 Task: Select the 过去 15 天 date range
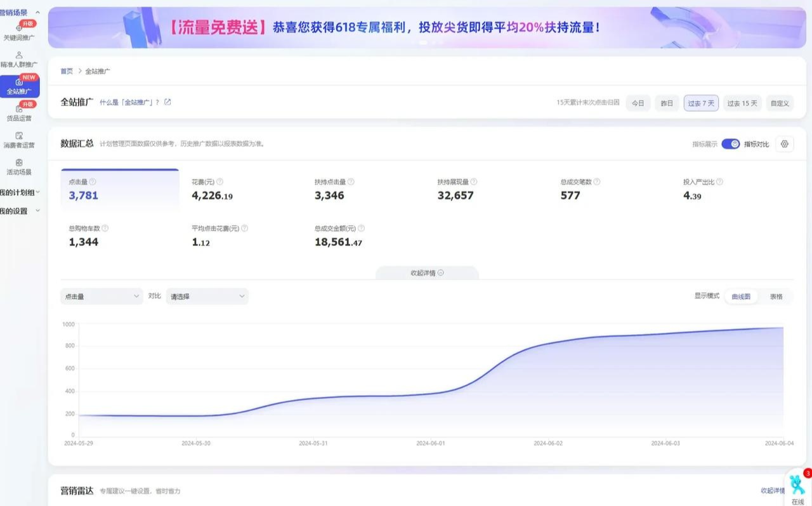tap(742, 103)
